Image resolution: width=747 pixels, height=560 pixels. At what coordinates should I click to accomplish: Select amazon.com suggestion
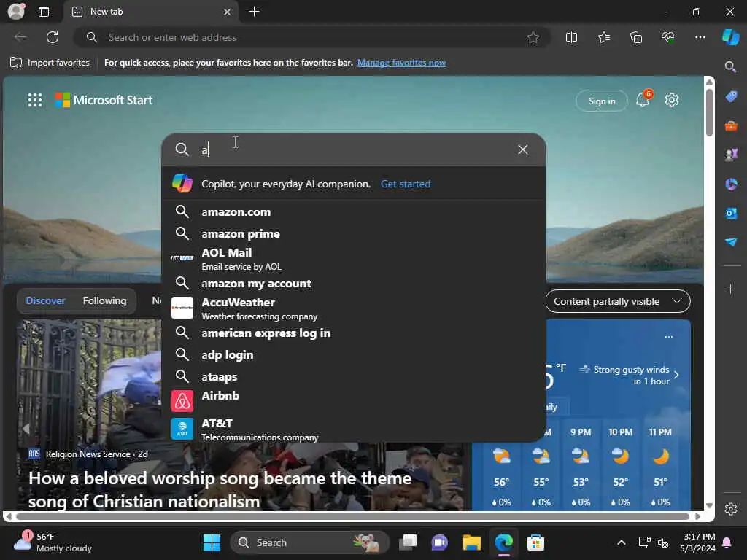point(354,211)
